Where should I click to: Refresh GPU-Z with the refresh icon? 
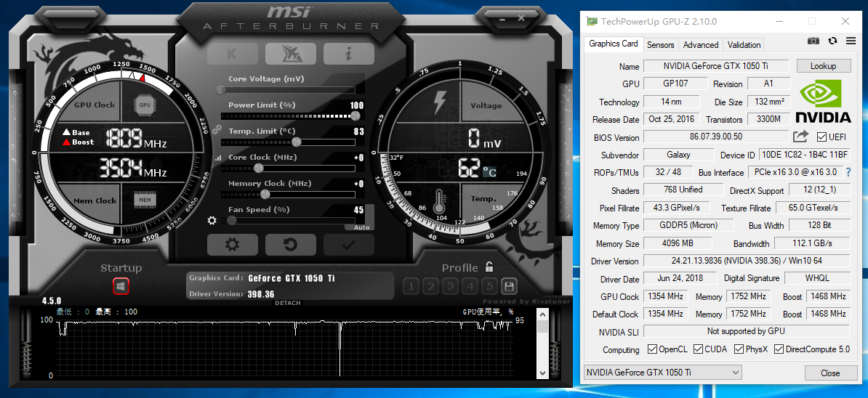[x=832, y=41]
